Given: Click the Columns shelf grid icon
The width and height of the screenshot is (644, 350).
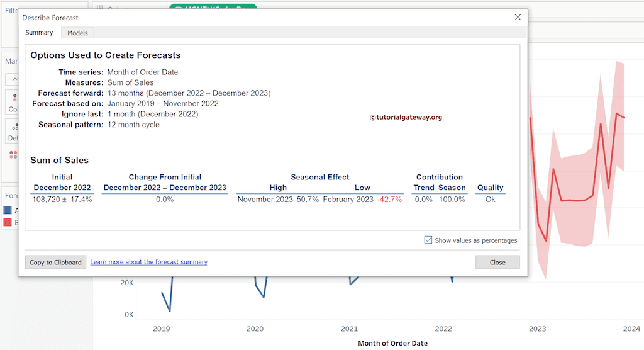Looking at the screenshot, I should click(x=99, y=8).
